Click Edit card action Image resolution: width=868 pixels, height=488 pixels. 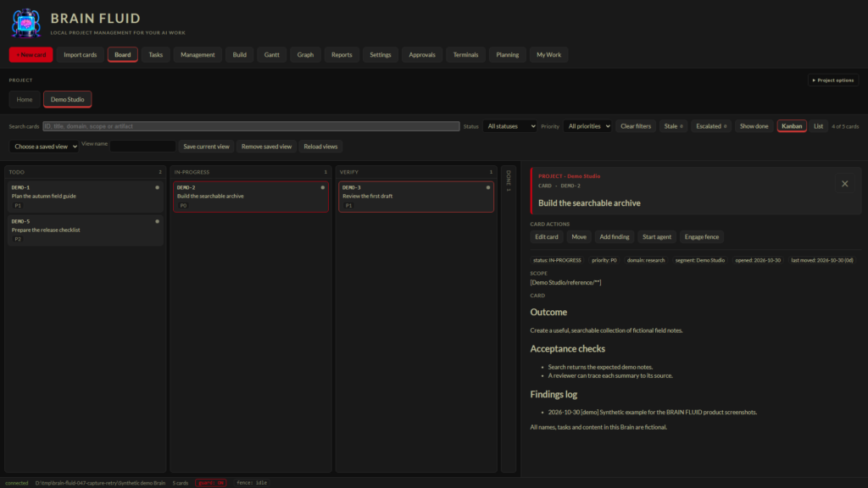click(x=547, y=237)
